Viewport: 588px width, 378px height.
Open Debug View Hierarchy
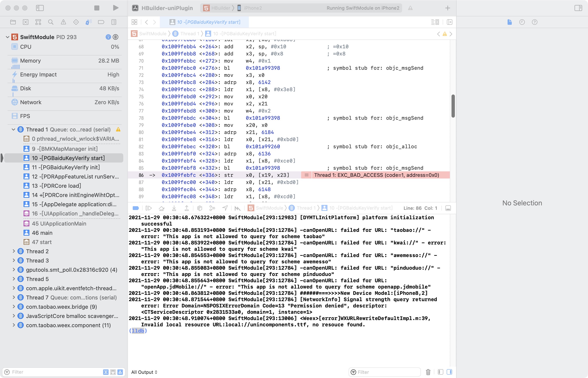coord(199,208)
